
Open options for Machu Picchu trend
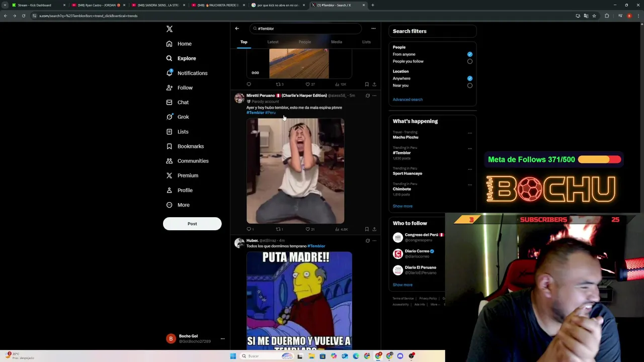pos(470,133)
